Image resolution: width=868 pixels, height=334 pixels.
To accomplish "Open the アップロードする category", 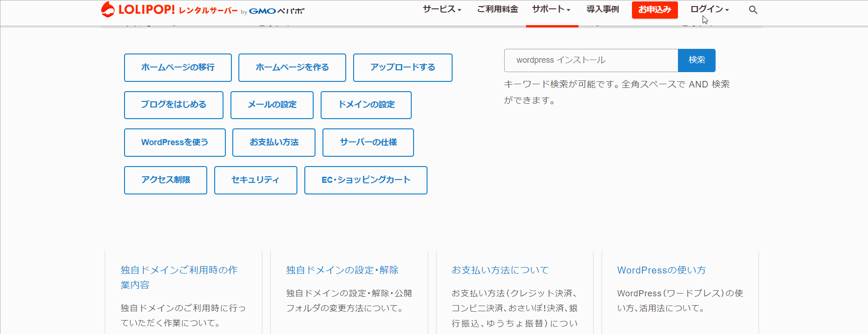I will click(x=402, y=67).
